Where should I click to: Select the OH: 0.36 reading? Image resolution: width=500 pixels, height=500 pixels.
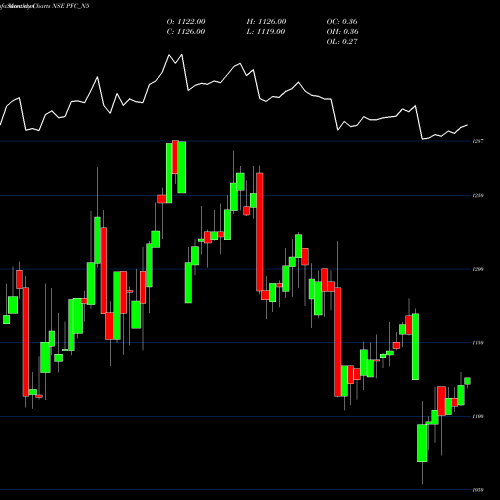[x=342, y=31]
